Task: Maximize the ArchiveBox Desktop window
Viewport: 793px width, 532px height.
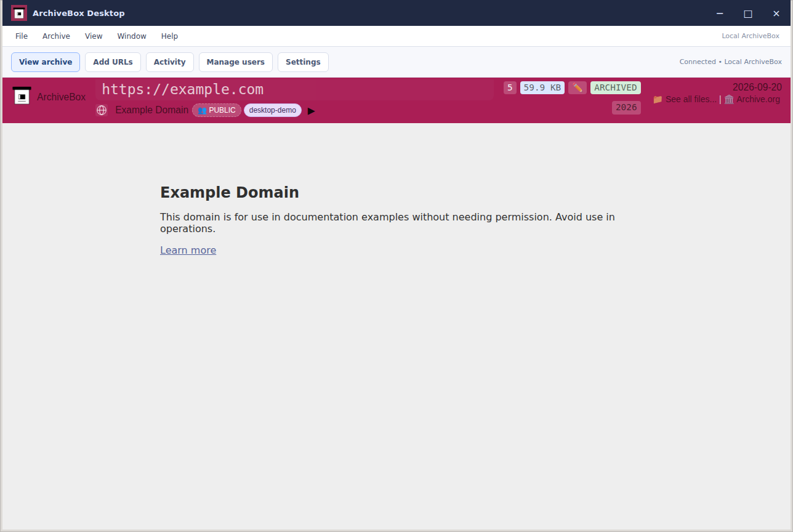Action: (x=748, y=13)
